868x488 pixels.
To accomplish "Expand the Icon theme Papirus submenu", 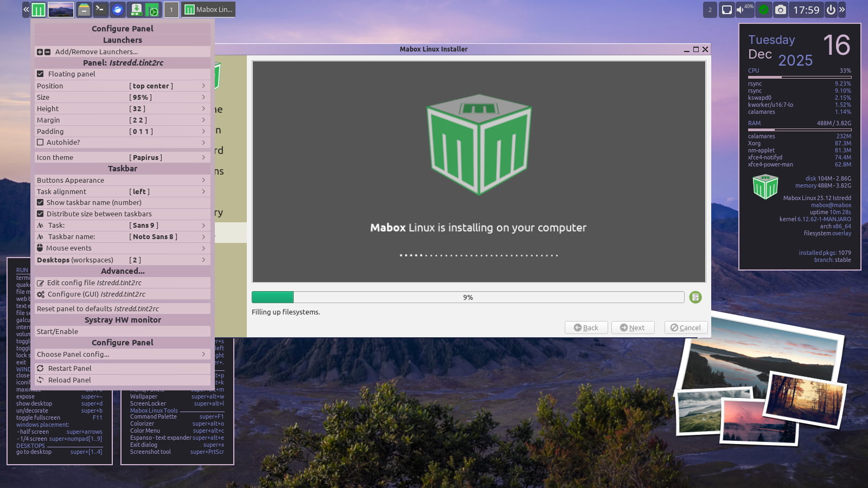I will tap(122, 157).
